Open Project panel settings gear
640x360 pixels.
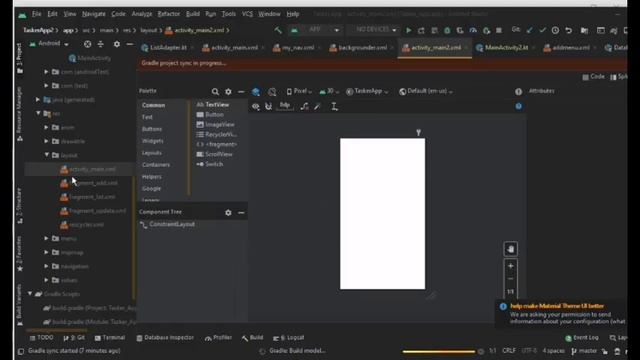tap(117, 44)
